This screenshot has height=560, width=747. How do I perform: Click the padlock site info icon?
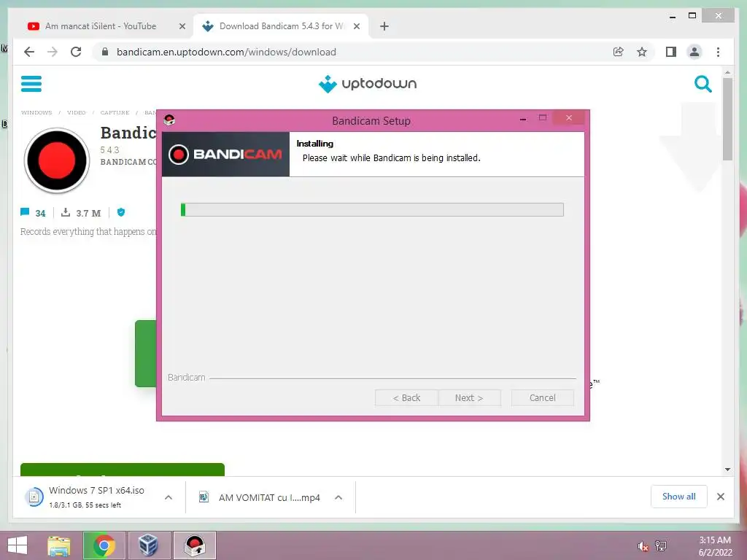(x=105, y=52)
